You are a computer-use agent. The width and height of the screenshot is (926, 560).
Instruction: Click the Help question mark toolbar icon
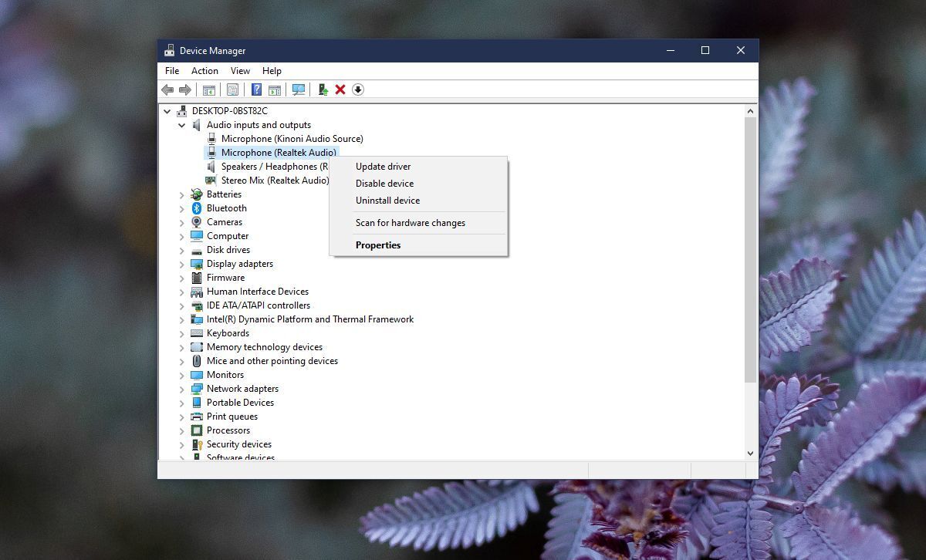pos(256,89)
